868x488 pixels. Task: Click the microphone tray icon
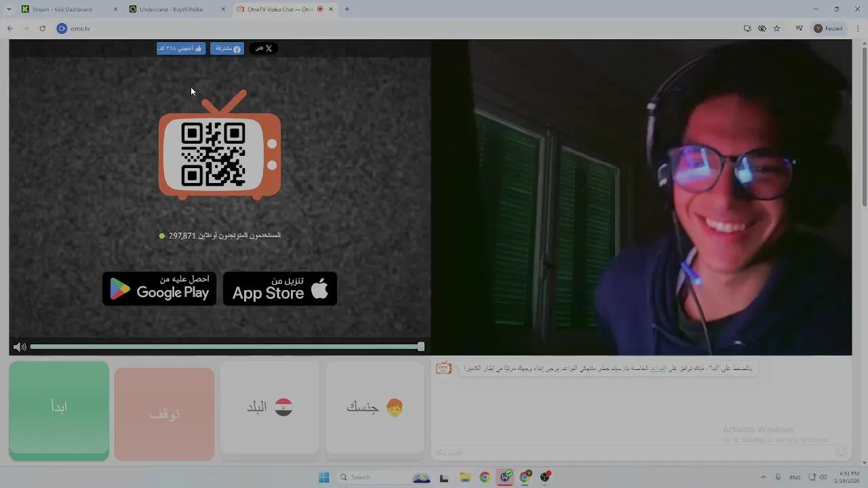pyautogui.click(x=778, y=477)
